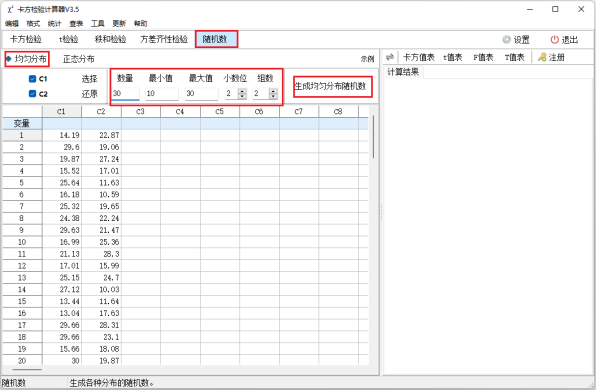Click cell with value 27.12
Image resolution: width=596 pixels, height=390 pixels.
(62, 290)
